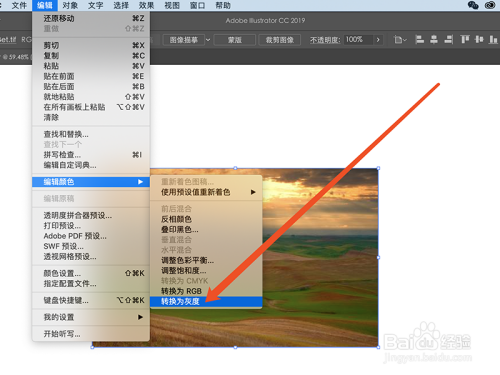Open the 效果 menu
The height and width of the screenshot is (375, 500).
[146, 5]
